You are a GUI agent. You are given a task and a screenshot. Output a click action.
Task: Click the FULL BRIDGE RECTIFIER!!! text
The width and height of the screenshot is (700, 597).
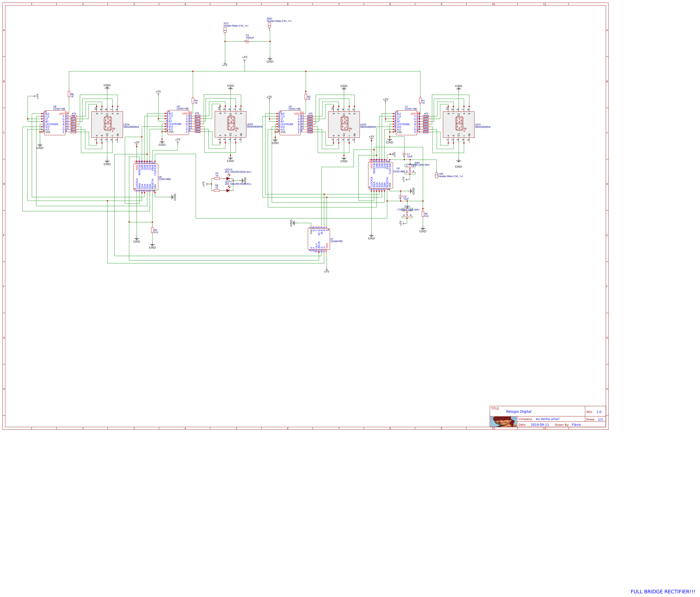(x=663, y=591)
